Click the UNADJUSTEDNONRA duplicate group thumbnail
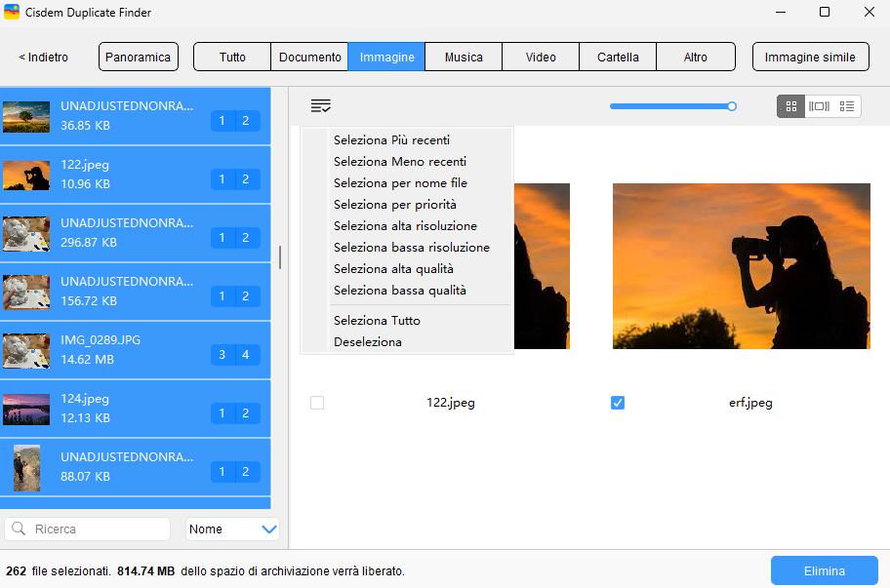This screenshot has height=588, width=890. [x=26, y=116]
